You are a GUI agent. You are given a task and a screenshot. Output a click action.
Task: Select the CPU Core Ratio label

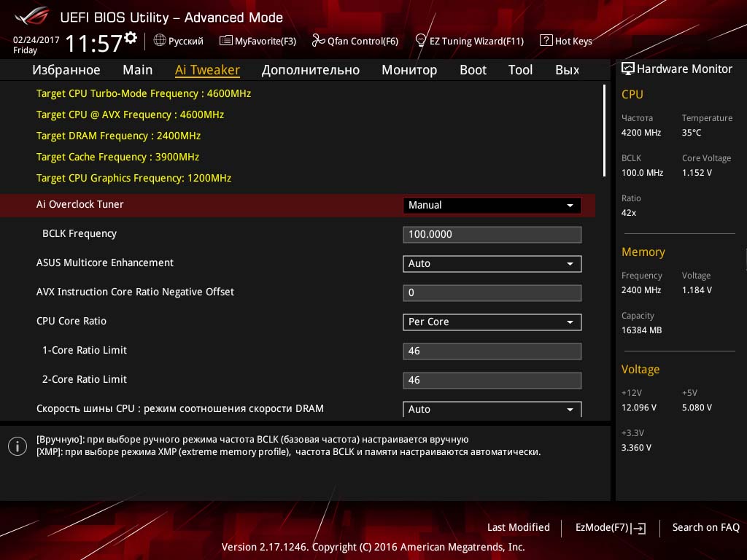(71, 321)
